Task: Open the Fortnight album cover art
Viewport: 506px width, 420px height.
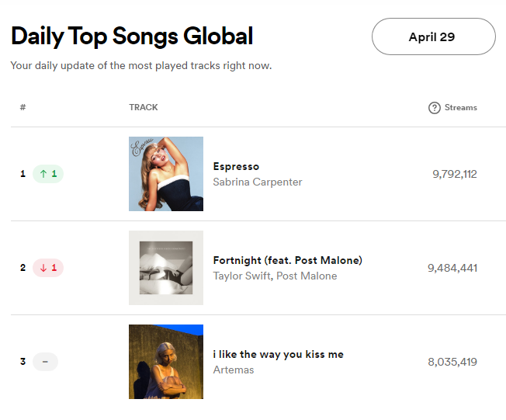Action: pos(166,268)
